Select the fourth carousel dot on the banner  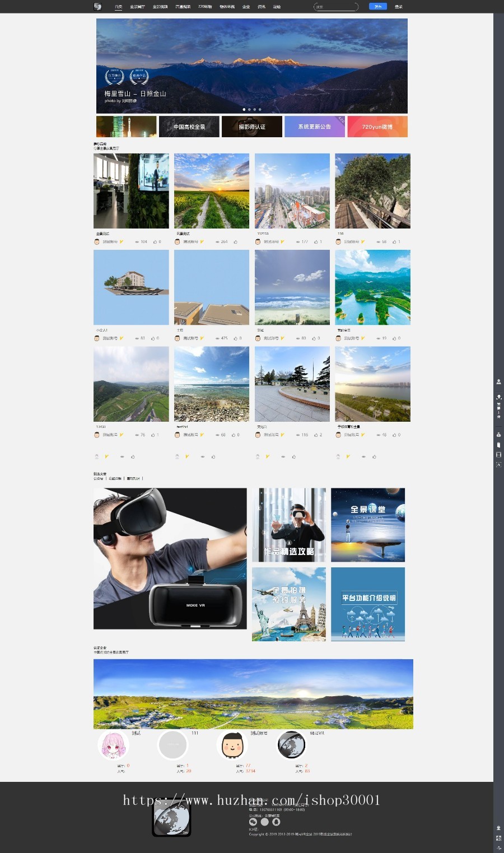pyautogui.click(x=260, y=109)
